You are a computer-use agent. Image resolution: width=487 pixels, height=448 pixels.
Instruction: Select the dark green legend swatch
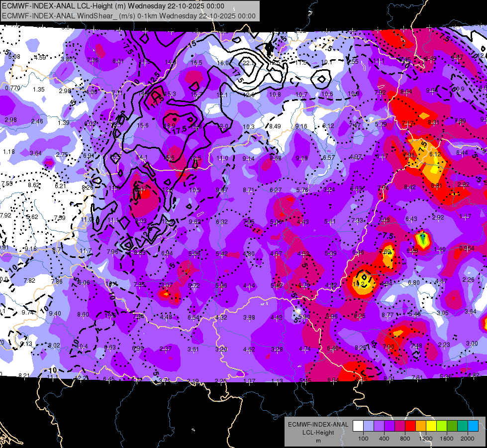pos(452,426)
